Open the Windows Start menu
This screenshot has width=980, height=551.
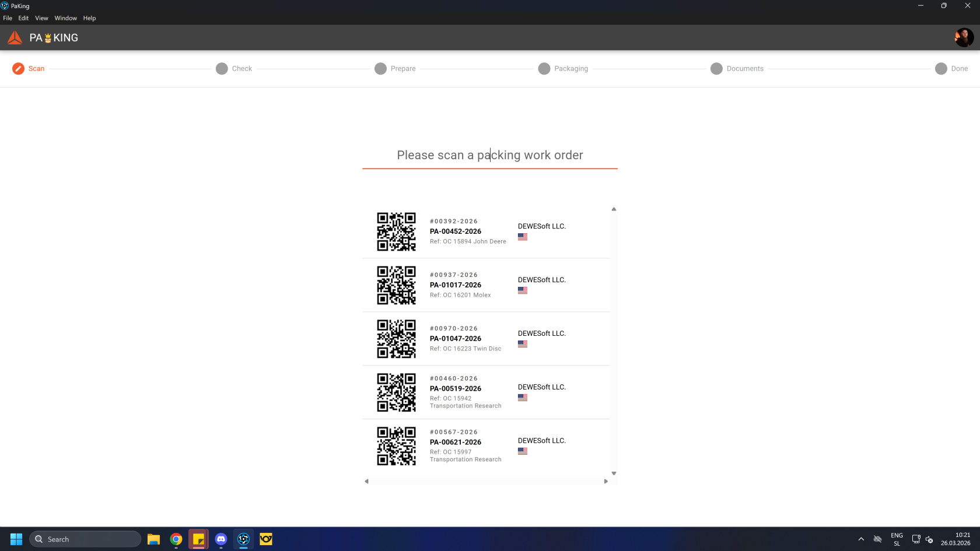click(x=16, y=539)
